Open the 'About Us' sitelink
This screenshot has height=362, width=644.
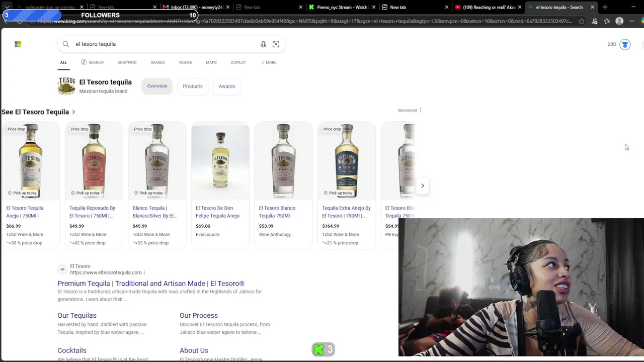tap(194, 350)
